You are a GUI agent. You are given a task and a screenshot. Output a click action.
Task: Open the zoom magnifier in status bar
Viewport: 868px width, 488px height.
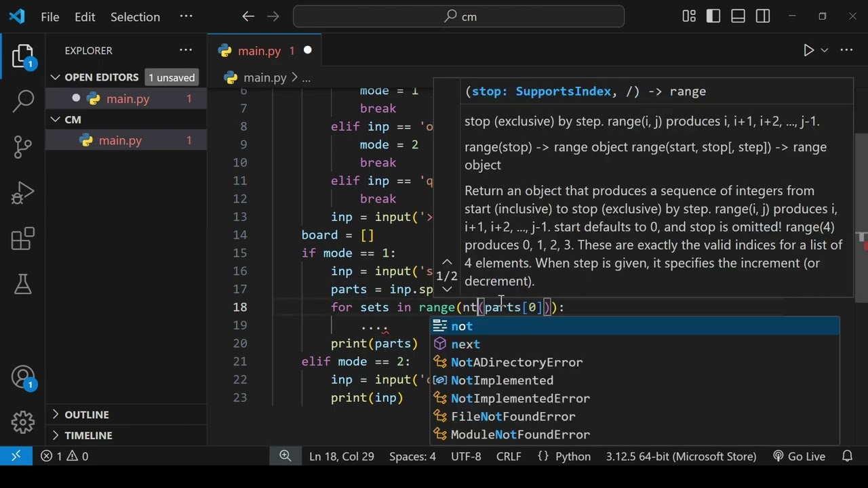coord(285,456)
